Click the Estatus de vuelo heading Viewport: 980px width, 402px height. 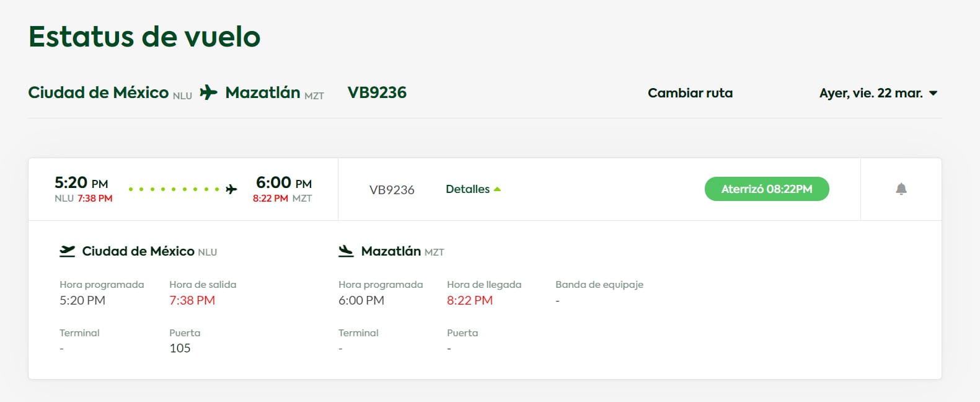pos(144,37)
